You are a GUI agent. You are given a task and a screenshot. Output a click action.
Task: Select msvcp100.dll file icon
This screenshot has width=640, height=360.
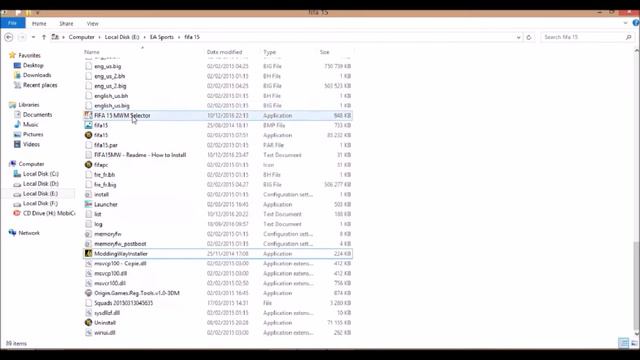click(88, 273)
